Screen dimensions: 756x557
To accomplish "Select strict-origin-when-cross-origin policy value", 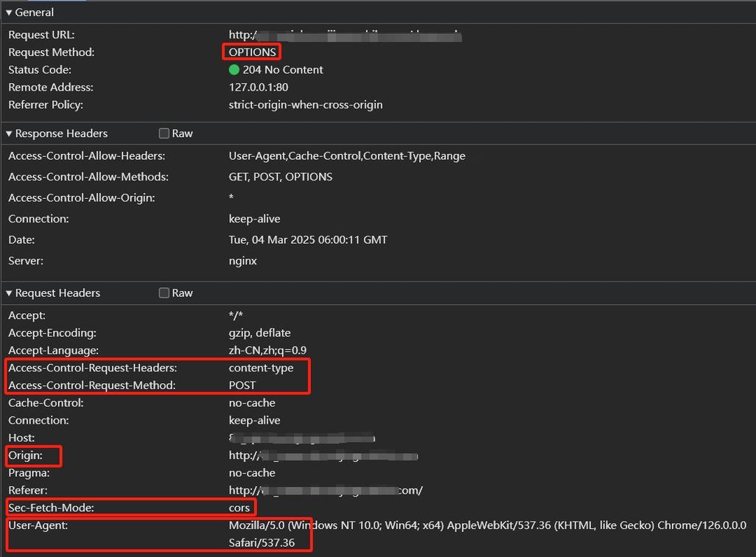I will pyautogui.click(x=306, y=105).
